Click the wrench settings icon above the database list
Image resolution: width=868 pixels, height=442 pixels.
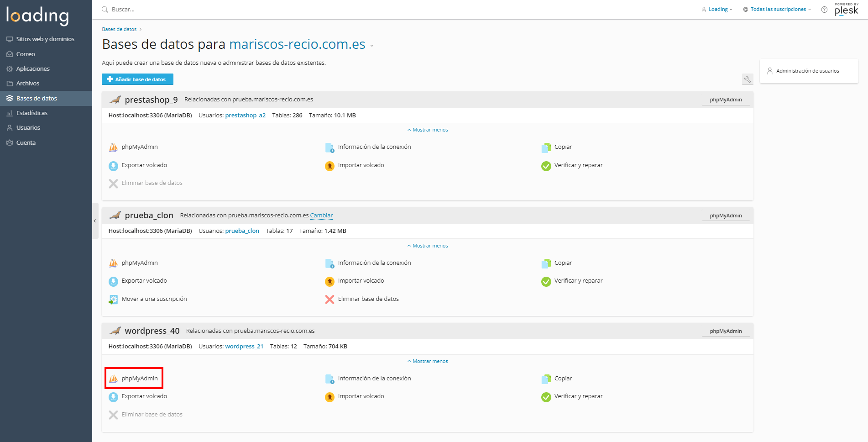pyautogui.click(x=748, y=79)
